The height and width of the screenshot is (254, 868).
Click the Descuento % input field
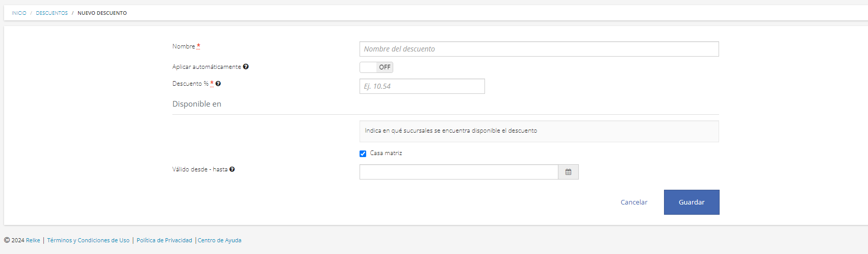pos(422,86)
